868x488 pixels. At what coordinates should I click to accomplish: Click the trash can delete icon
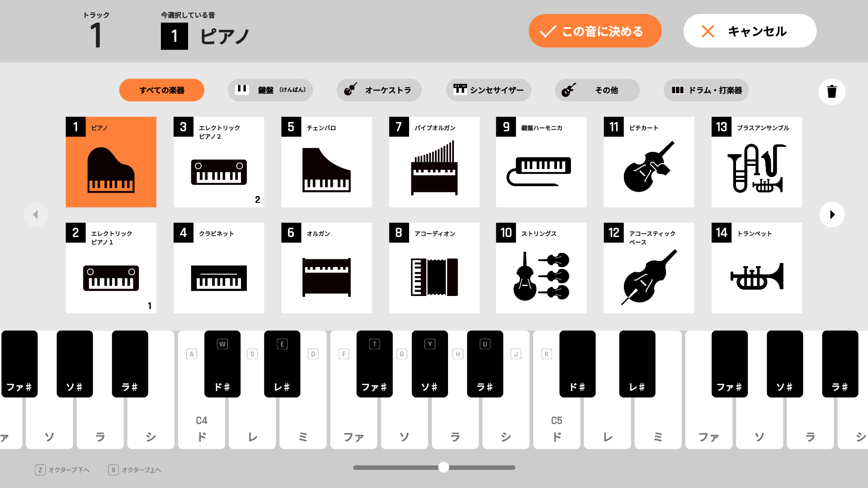(832, 91)
